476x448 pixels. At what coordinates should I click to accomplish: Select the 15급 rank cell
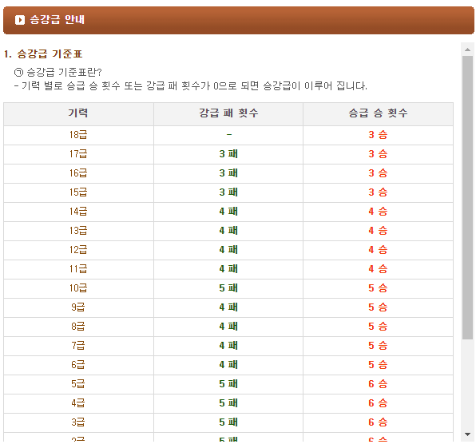click(78, 192)
